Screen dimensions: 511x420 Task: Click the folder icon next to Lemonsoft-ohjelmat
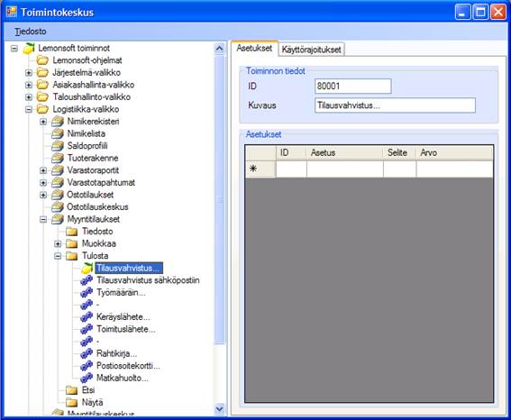(42, 60)
